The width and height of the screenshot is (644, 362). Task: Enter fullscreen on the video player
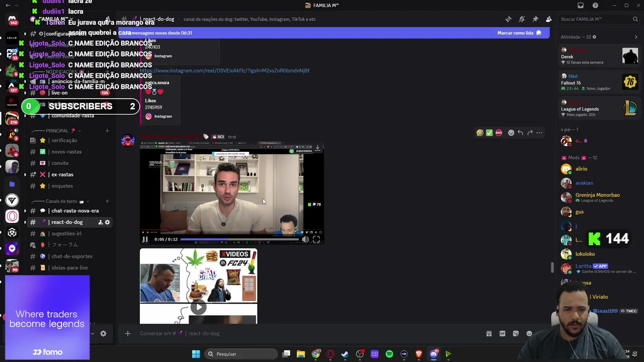click(x=316, y=239)
